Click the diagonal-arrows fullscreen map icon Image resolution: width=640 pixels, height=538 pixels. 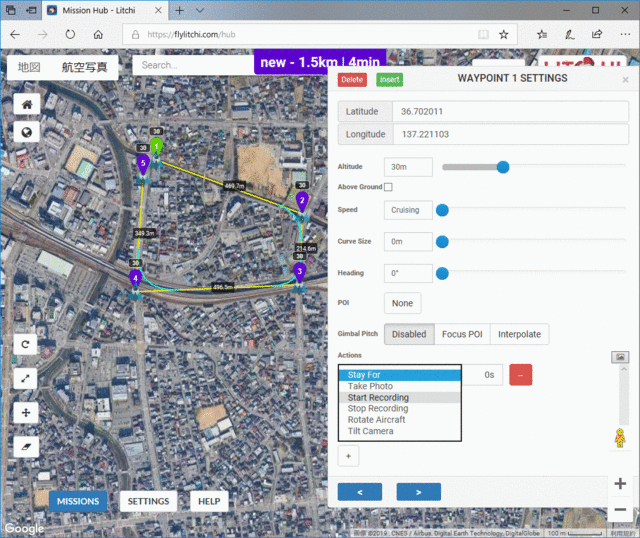25,378
